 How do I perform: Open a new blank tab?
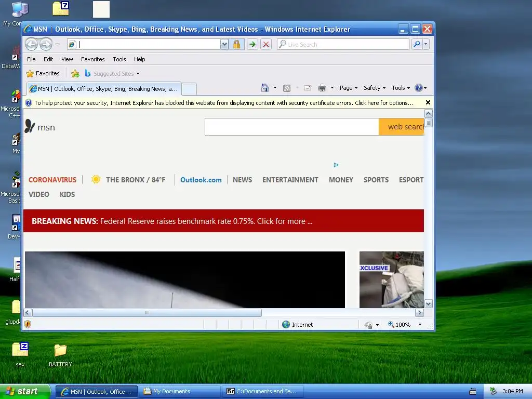(189, 89)
